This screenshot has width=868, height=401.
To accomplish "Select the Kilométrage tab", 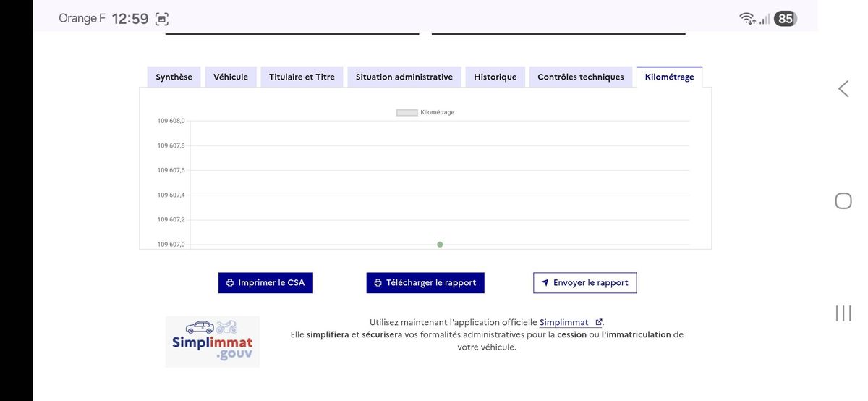I will click(x=669, y=77).
